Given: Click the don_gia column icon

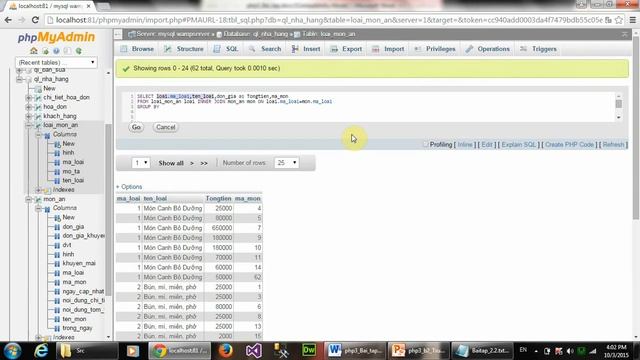Looking at the screenshot, I should point(57,227).
